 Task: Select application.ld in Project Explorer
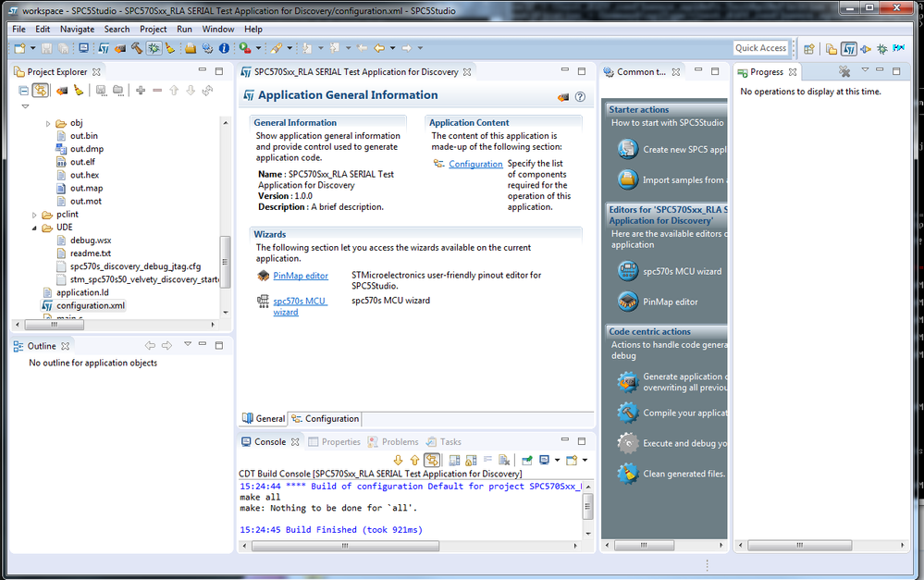click(76, 293)
